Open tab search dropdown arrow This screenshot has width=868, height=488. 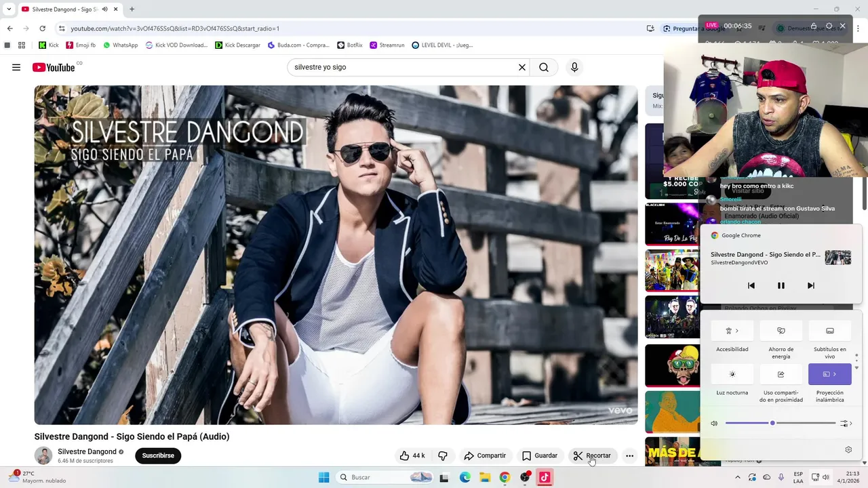[9, 9]
